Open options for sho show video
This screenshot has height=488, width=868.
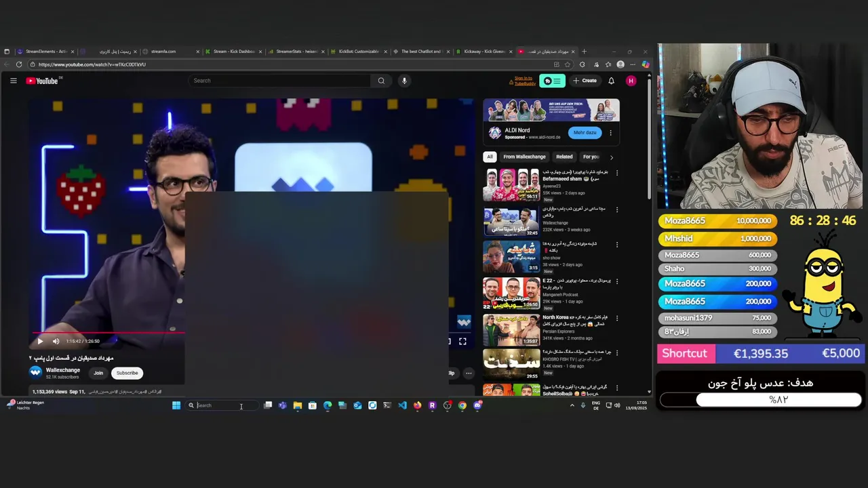click(616, 245)
